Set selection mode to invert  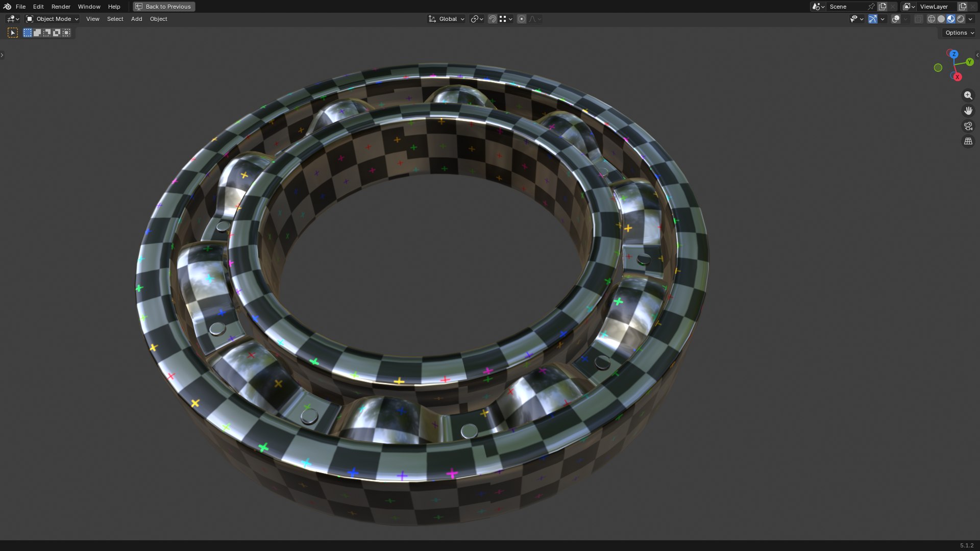click(x=57, y=33)
